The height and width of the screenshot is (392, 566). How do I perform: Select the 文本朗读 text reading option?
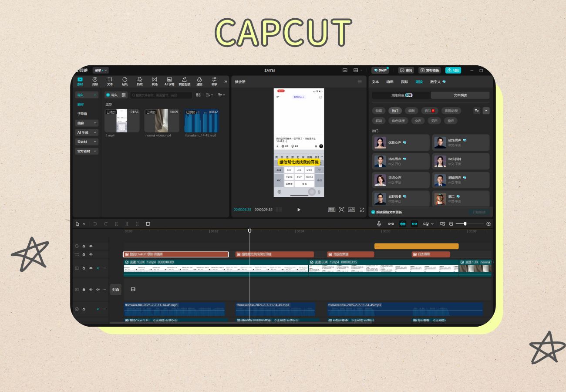(460, 95)
